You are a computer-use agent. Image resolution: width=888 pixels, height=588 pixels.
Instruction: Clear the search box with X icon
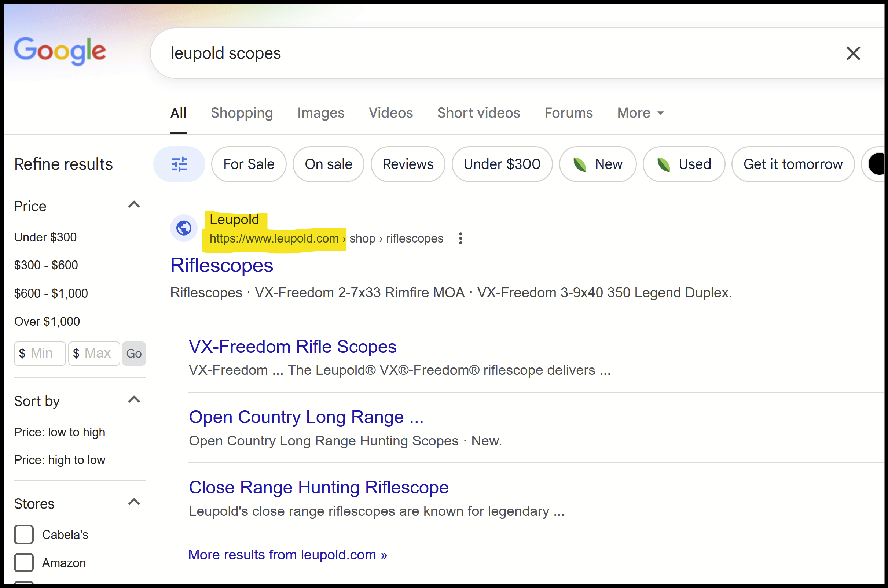(853, 53)
